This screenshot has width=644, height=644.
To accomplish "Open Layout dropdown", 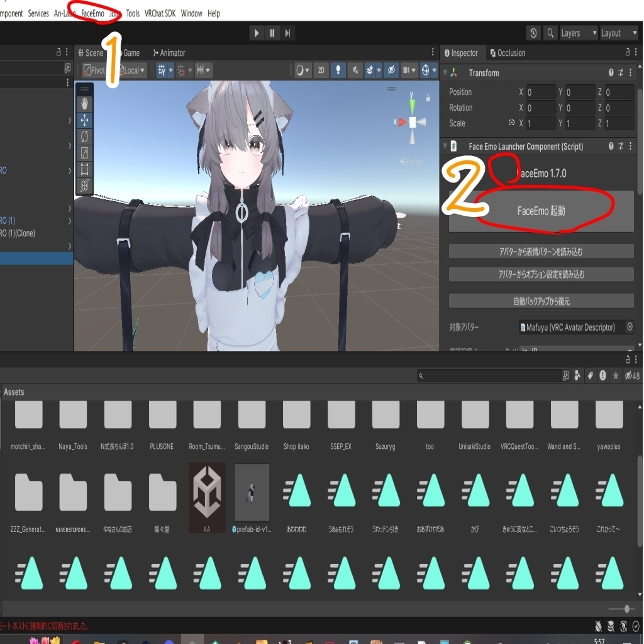I will [x=619, y=33].
